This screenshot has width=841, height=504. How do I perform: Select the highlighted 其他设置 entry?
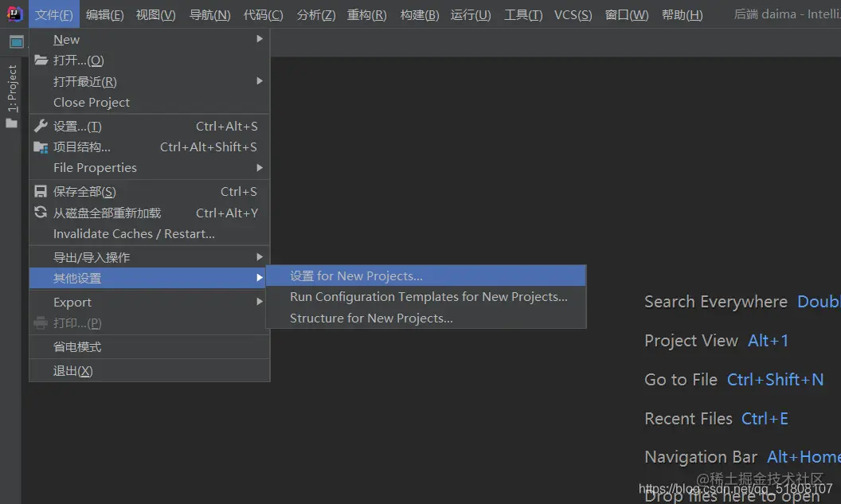[149, 278]
